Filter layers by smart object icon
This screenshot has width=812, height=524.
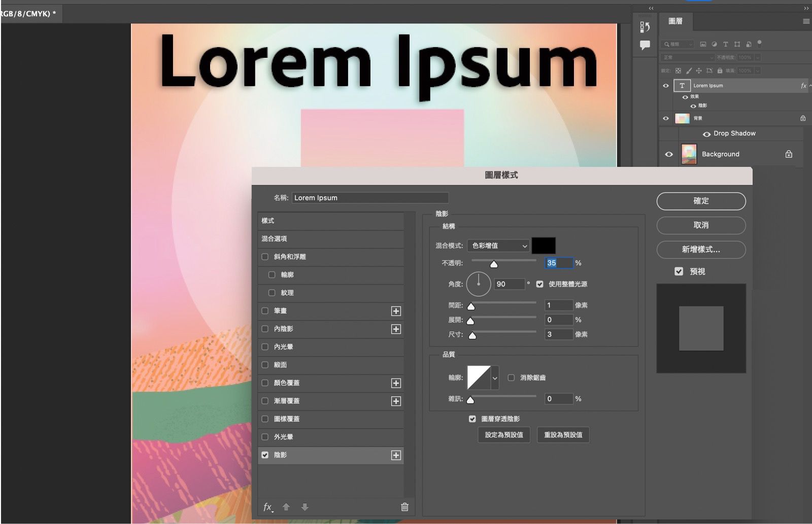click(x=749, y=44)
